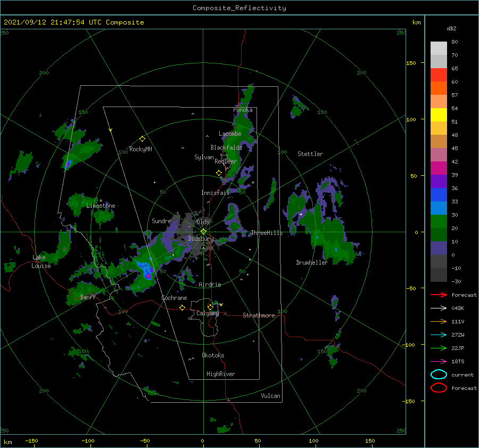This screenshot has height=448, width=479.
Task: Click the Calgary city label
Action: 208,313
